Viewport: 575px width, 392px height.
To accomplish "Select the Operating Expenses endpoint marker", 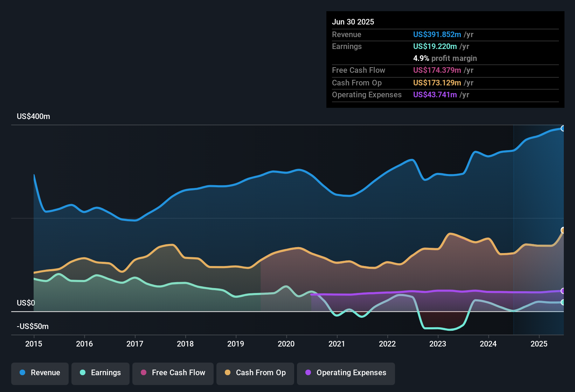I will pyautogui.click(x=563, y=291).
